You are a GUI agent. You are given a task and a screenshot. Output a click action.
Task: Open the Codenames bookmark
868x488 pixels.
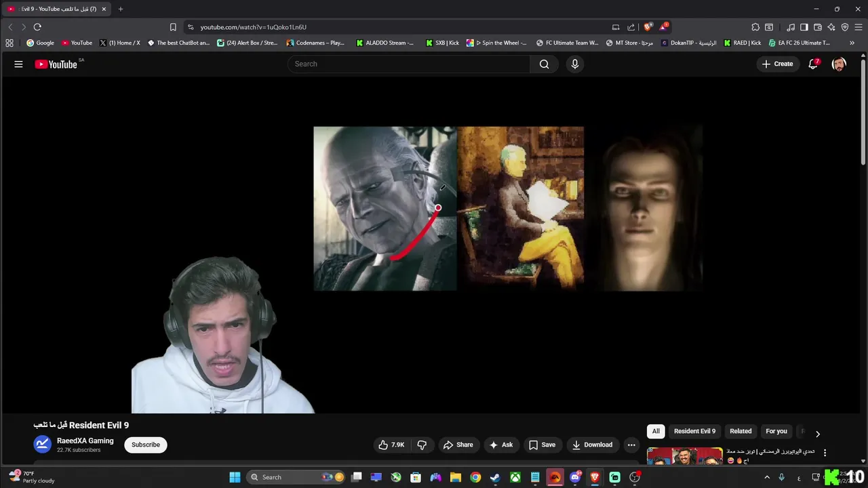315,43
